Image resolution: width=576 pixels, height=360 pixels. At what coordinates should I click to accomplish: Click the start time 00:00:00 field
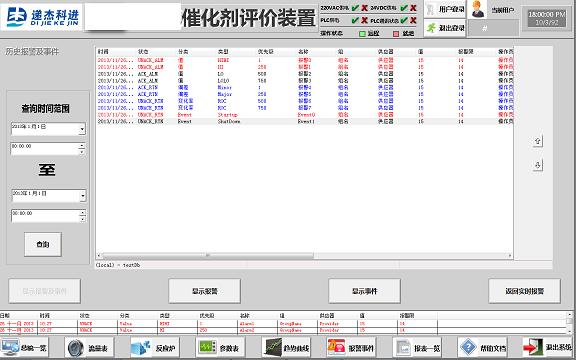point(45,149)
